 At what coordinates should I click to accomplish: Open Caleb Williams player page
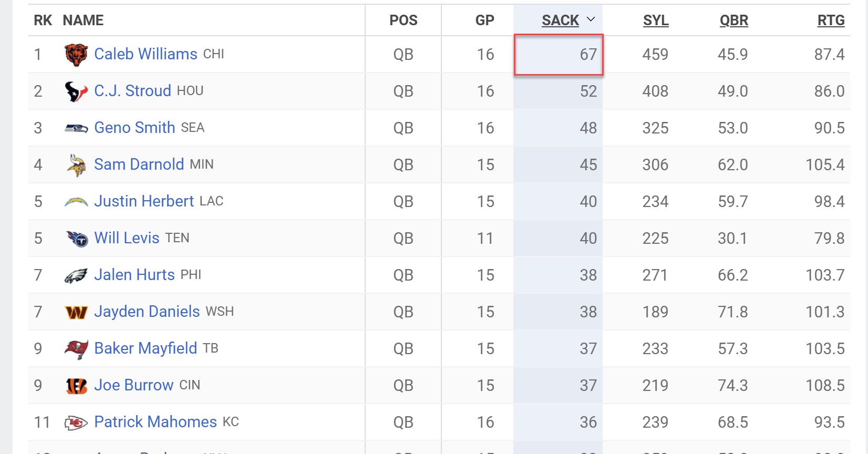click(x=146, y=54)
